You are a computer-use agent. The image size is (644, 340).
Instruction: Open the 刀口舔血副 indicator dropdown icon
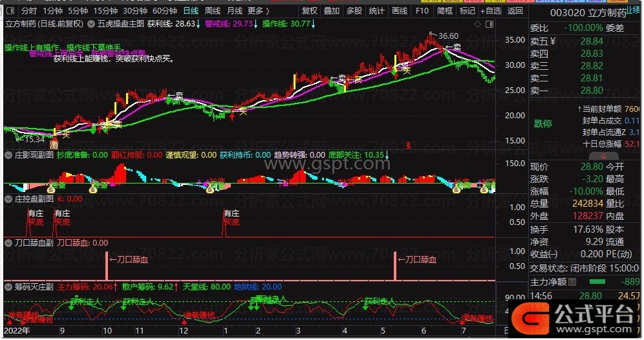pyautogui.click(x=8, y=243)
